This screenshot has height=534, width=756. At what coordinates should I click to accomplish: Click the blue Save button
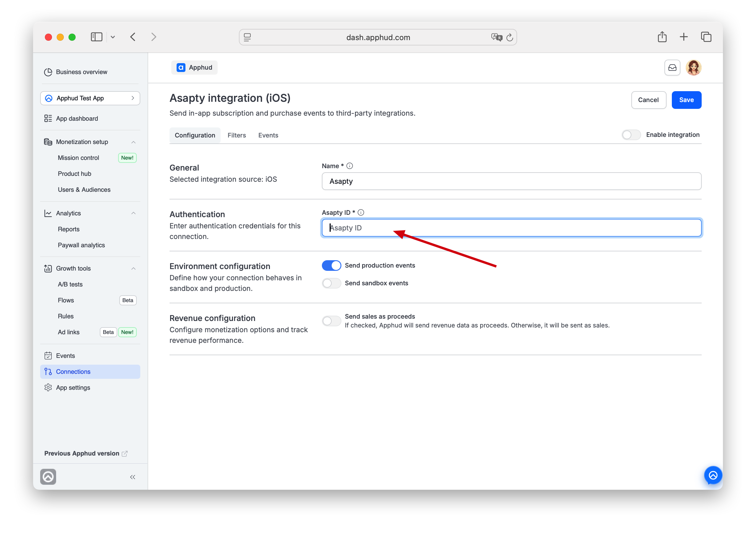coord(686,100)
